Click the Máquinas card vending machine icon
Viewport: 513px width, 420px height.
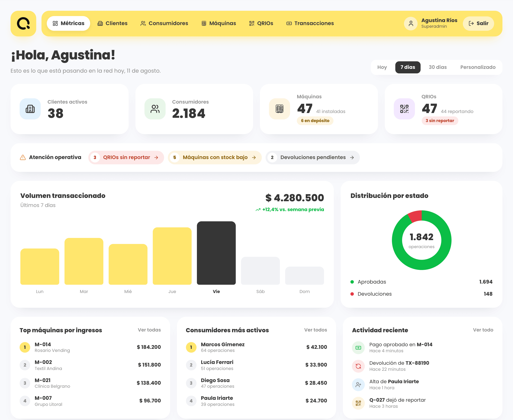point(279,109)
